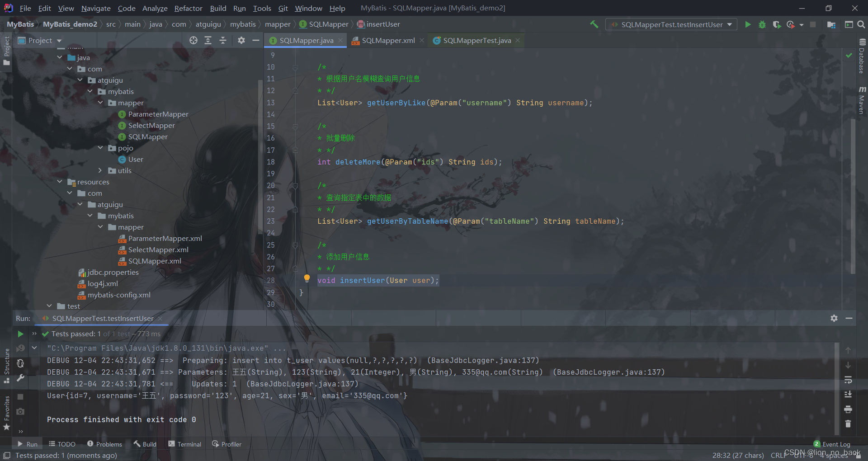Open Search Everywhere magnifier
The width and height of the screenshot is (868, 461).
[x=861, y=24]
